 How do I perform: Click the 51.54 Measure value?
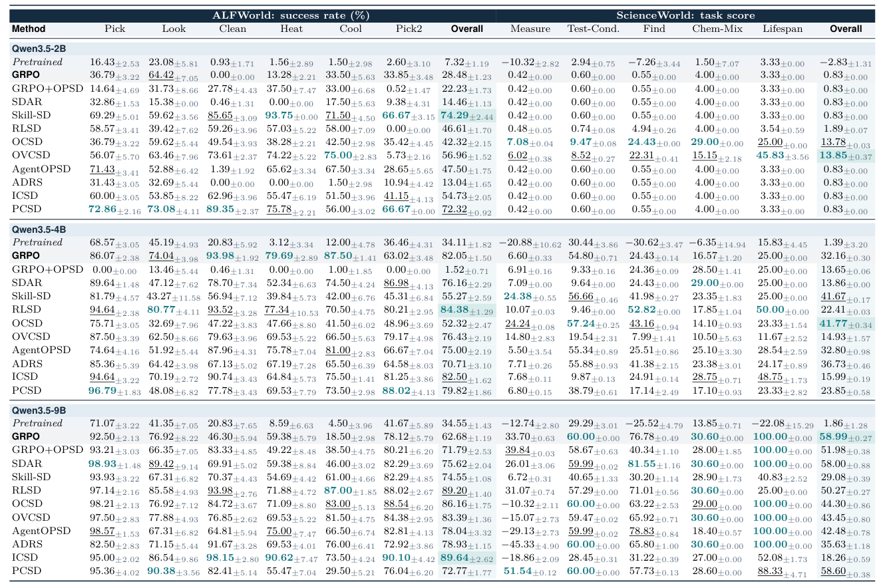tap(530, 571)
